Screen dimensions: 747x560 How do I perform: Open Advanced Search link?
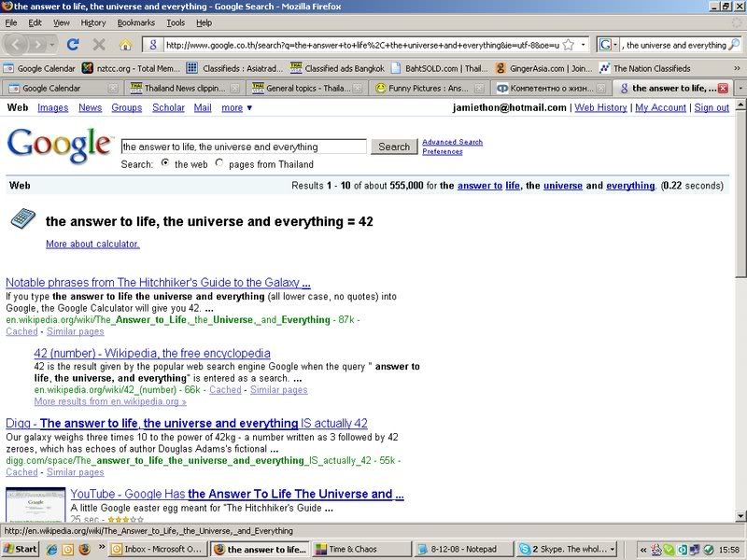point(452,142)
